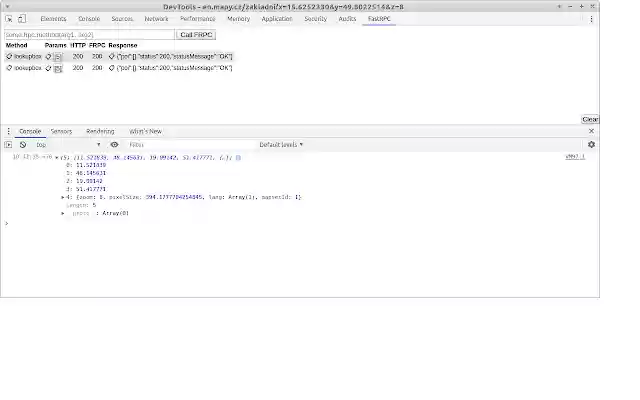Open the Network tab
This screenshot has height=400, width=640.
click(156, 19)
